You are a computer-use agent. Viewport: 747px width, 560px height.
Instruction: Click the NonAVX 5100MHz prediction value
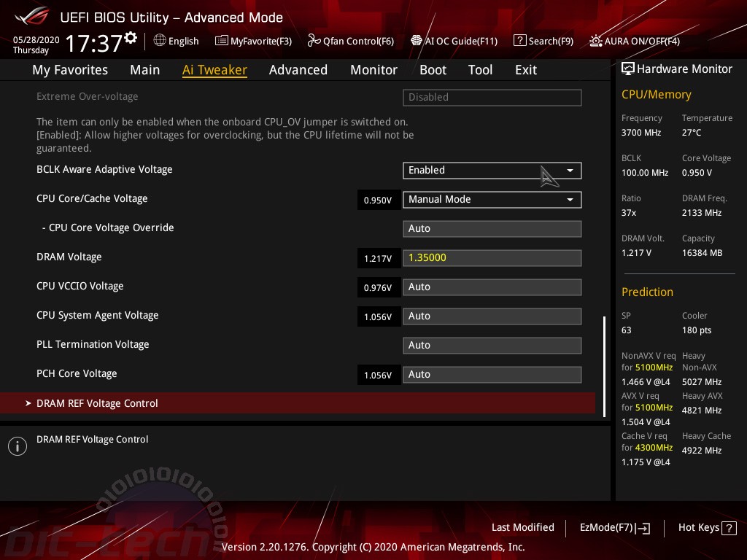tap(654, 367)
